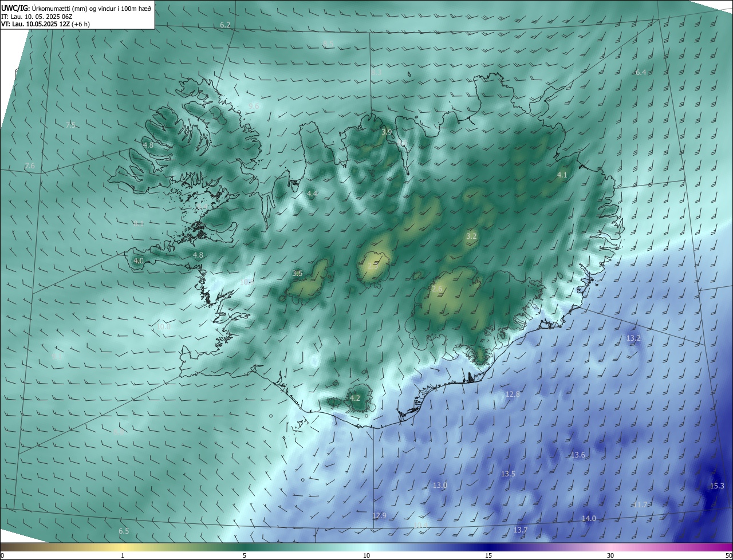Click the 6.2 value label

[x=225, y=25]
